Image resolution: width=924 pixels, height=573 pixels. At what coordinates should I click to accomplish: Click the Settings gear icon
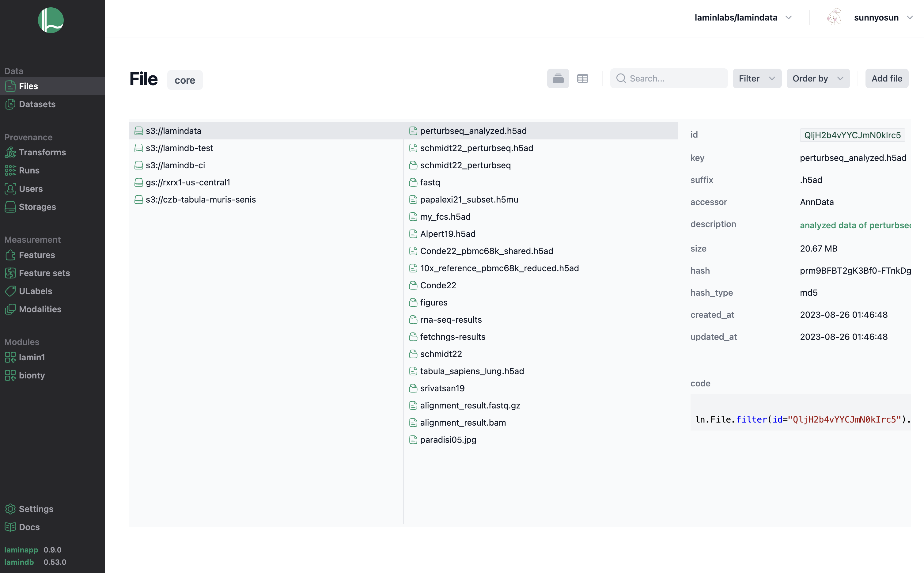(x=10, y=509)
